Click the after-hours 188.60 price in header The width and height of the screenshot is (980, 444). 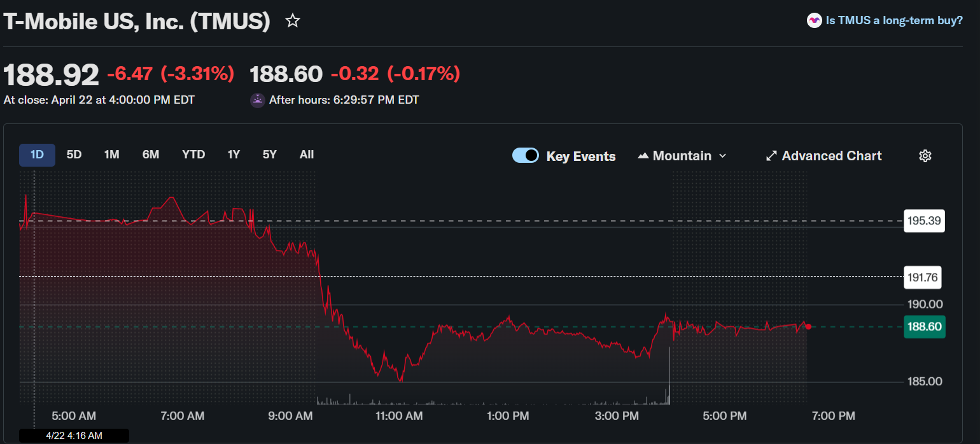pyautogui.click(x=286, y=74)
